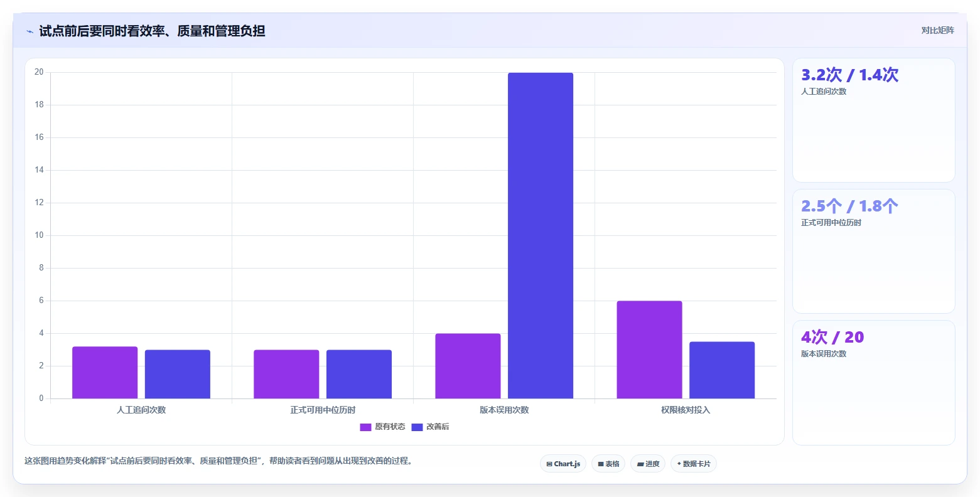The height and width of the screenshot is (497, 980).
Task: Click the y-axis tick label 6
Action: coord(41,301)
